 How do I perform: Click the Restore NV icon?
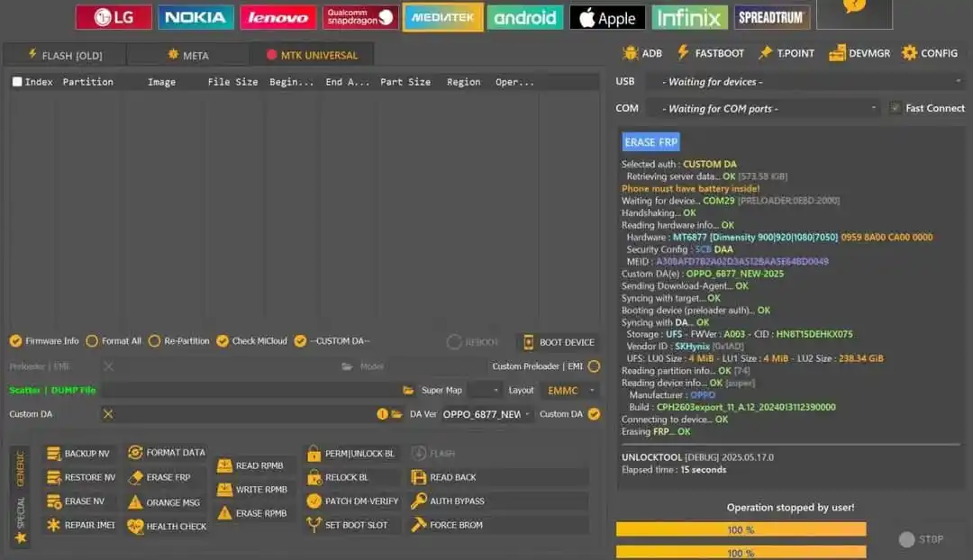click(x=53, y=477)
